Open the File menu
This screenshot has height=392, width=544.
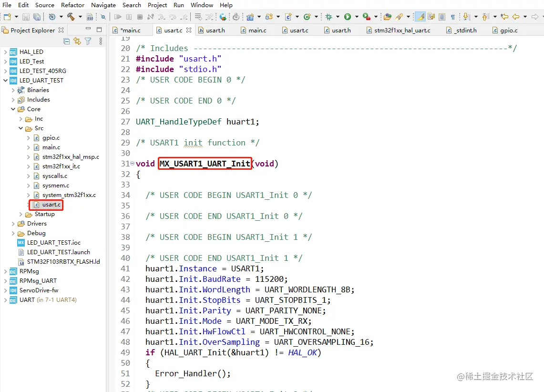(x=7, y=5)
